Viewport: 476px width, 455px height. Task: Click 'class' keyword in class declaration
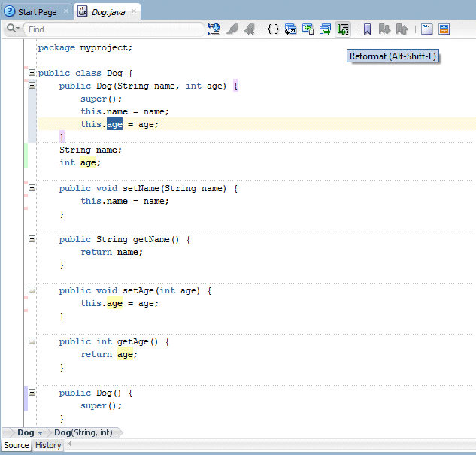(88, 73)
